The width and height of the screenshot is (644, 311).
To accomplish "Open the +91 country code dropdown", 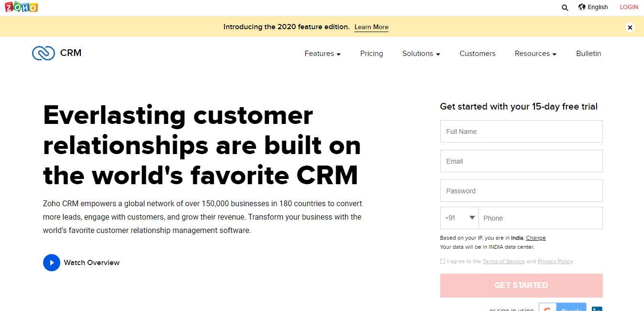I will click(x=459, y=218).
